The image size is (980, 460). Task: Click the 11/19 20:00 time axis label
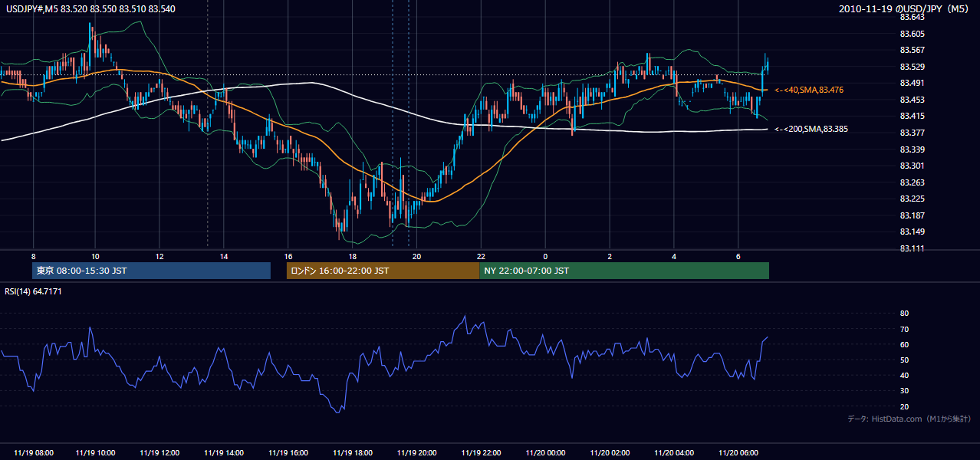[416, 453]
